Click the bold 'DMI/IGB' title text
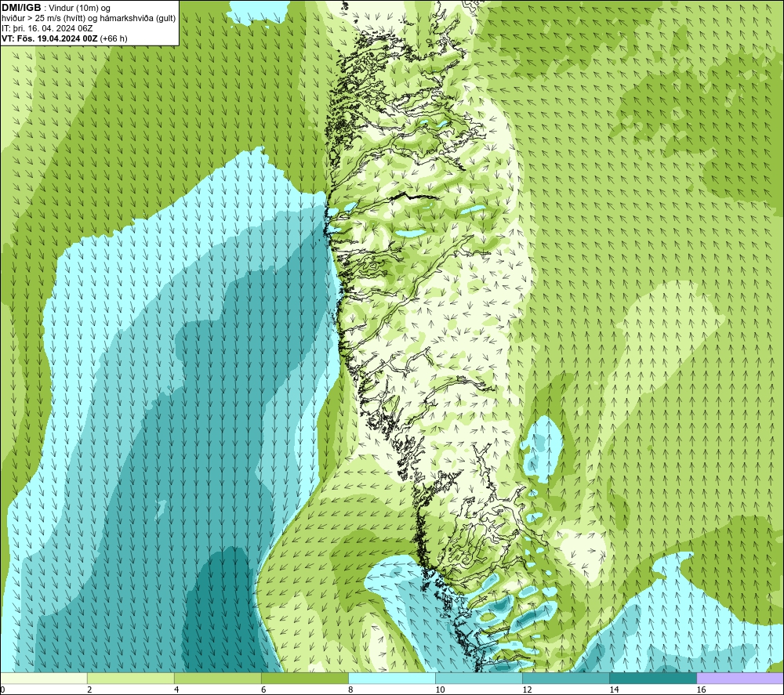 pyautogui.click(x=21, y=8)
